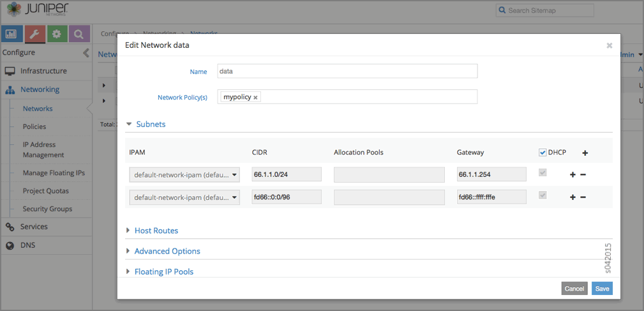
Task: Toggle the DHCP header checkbox
Action: pos(543,153)
